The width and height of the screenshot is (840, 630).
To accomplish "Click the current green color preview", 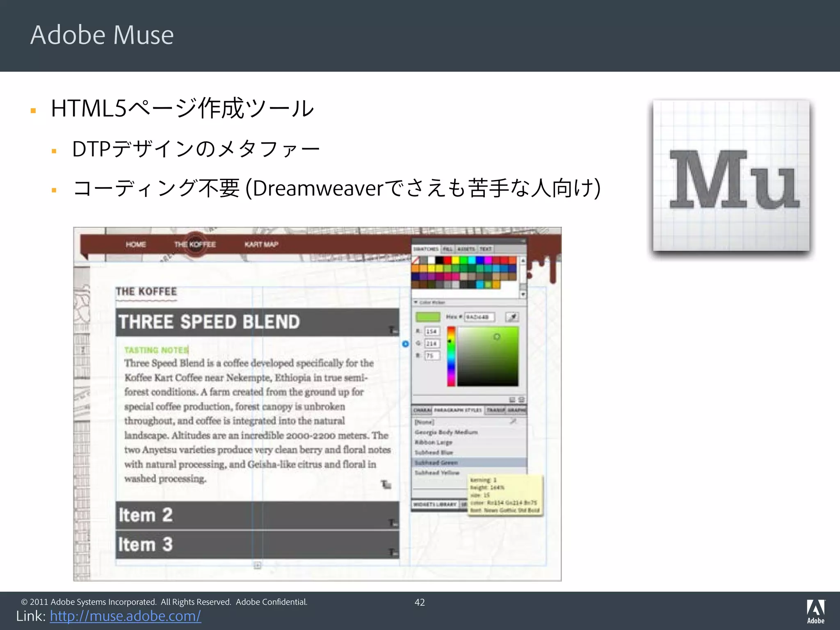I will (428, 317).
